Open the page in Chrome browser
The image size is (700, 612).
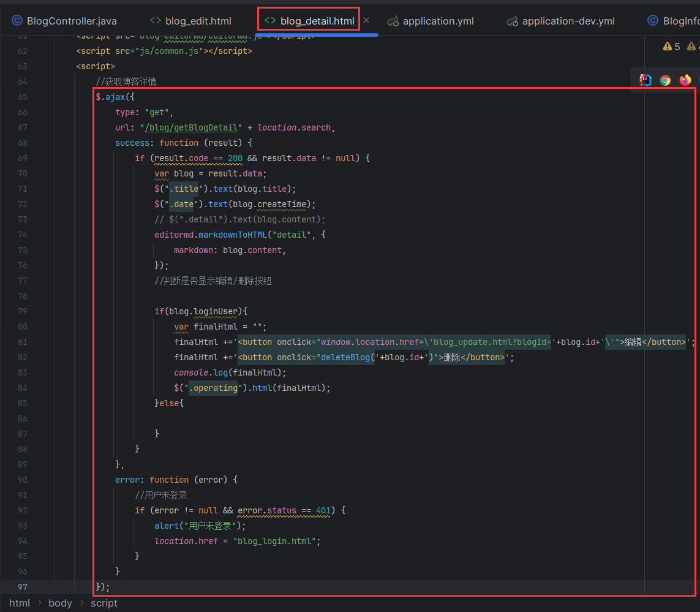coord(665,80)
